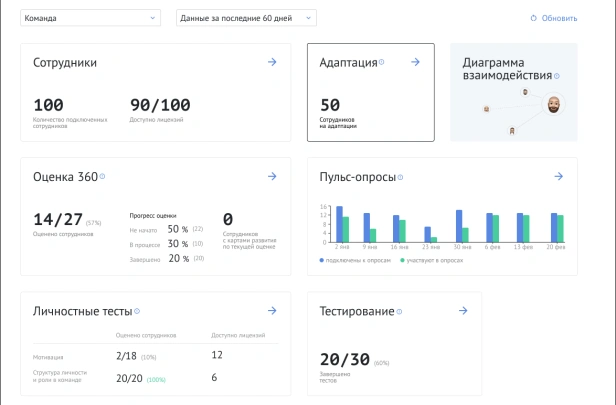Open the Данные за последние 60 дней dropdown

pyautogui.click(x=246, y=18)
